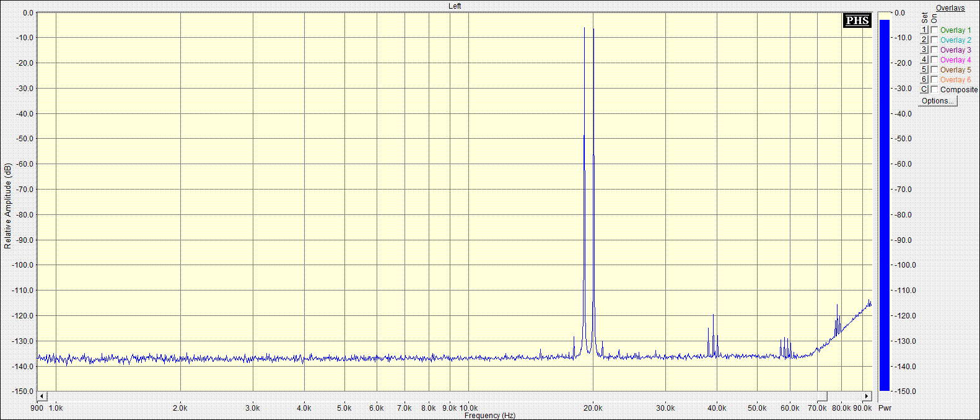Screen dimensions: 980x420
Task: Click the blue Pwr level bar
Action: tap(885, 205)
